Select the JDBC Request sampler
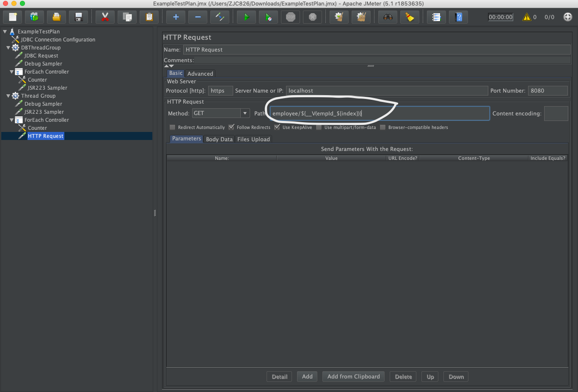The height and width of the screenshot is (392, 578). [x=41, y=55]
